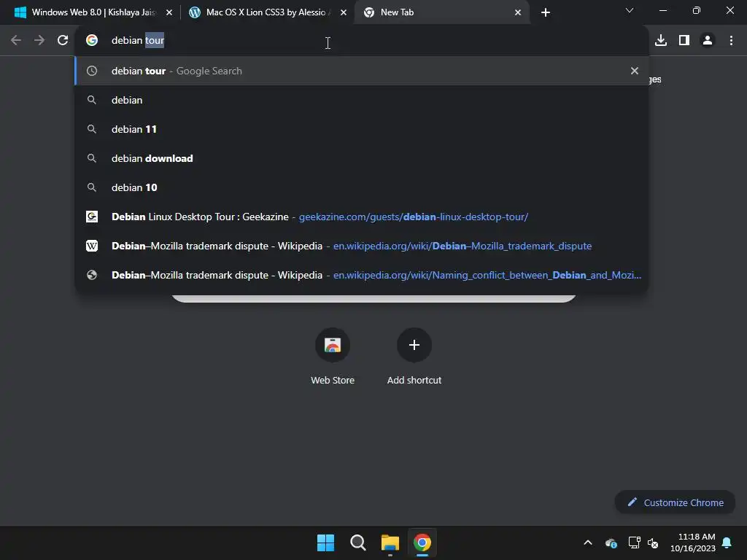Viewport: 747px width, 560px height.
Task: Click the Web Store shortcut icon
Action: (333, 345)
